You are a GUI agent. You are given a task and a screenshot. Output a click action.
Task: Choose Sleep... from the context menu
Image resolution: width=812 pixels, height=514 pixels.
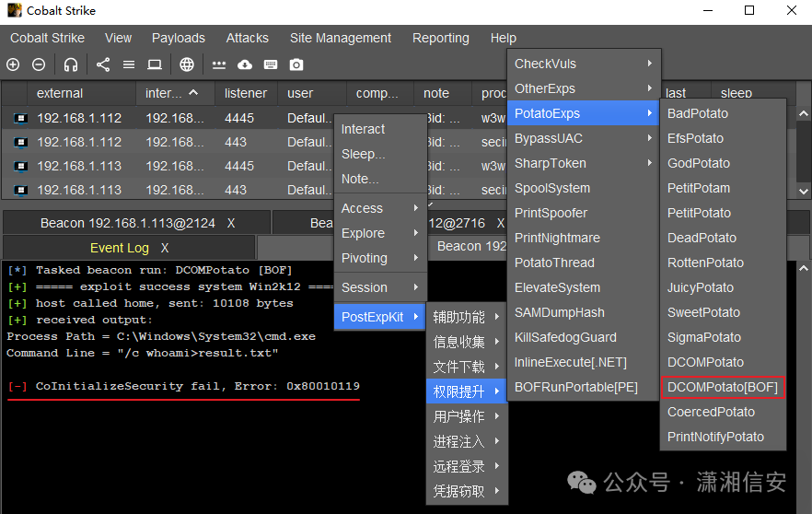(380, 154)
